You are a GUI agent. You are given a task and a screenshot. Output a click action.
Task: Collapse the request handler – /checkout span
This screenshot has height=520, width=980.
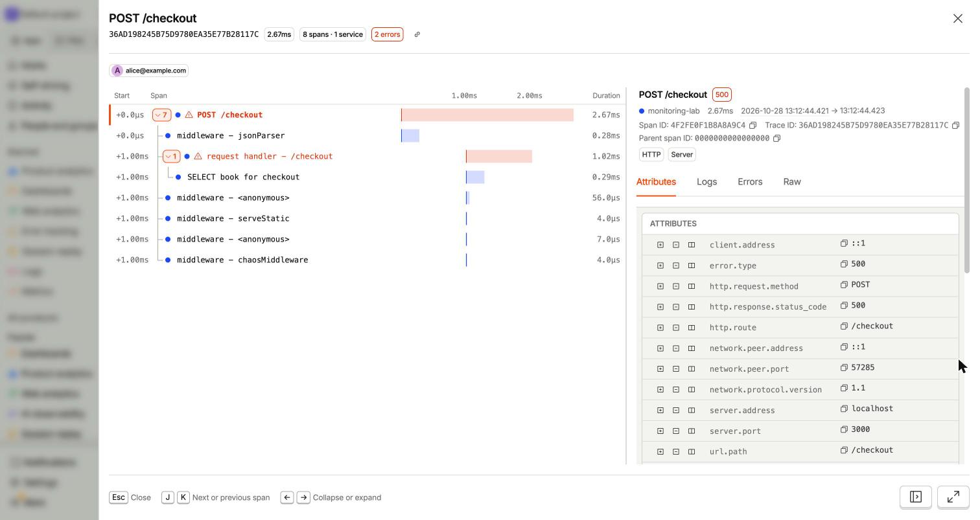click(x=171, y=156)
